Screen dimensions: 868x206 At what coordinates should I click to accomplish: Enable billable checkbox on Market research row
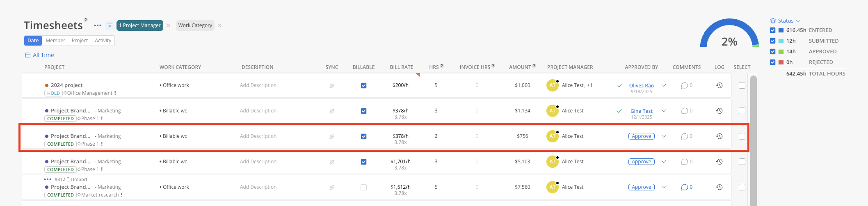[x=363, y=188]
